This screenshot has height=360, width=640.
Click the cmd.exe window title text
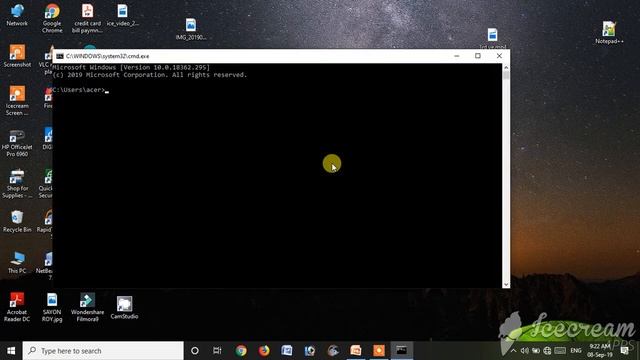107,56
